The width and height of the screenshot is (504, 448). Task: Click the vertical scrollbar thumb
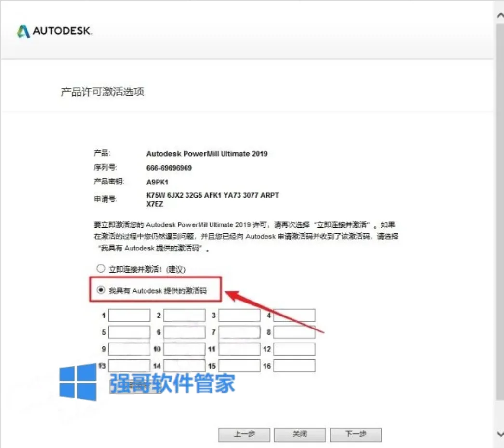click(500, 211)
